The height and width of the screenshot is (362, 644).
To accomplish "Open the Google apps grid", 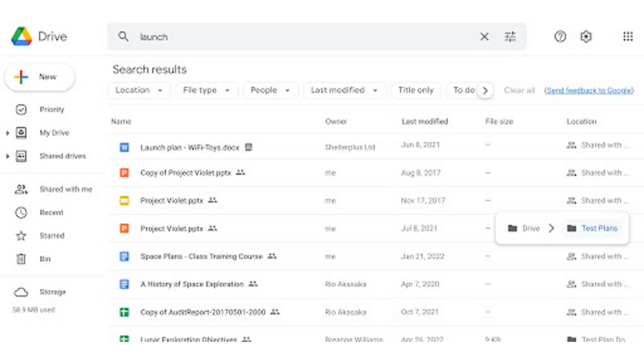I will coord(627,36).
